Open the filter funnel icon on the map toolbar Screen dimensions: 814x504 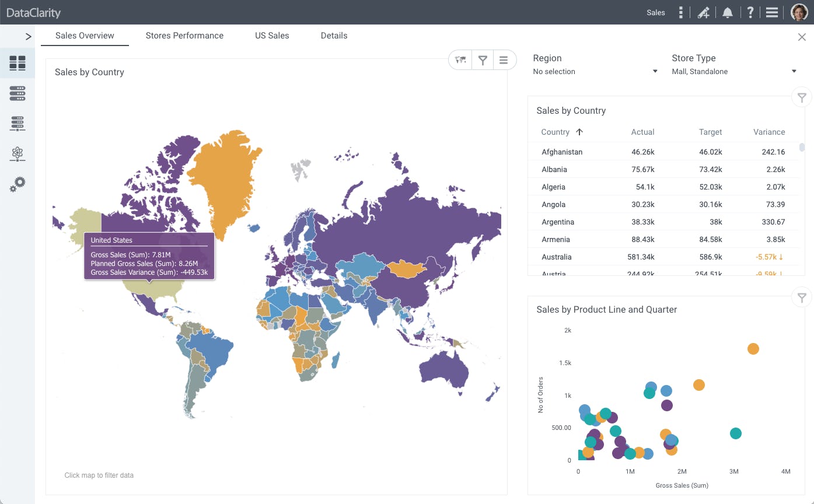pyautogui.click(x=483, y=60)
